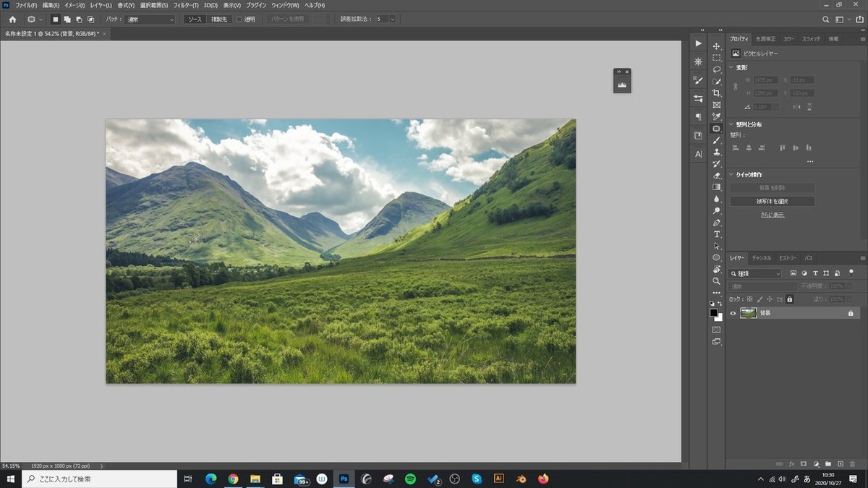
Task: Click the foreground color swatch
Action: [714, 312]
